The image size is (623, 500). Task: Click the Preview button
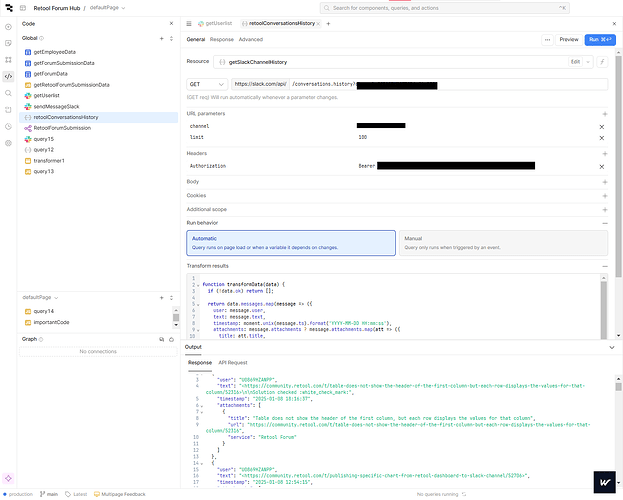(x=569, y=40)
